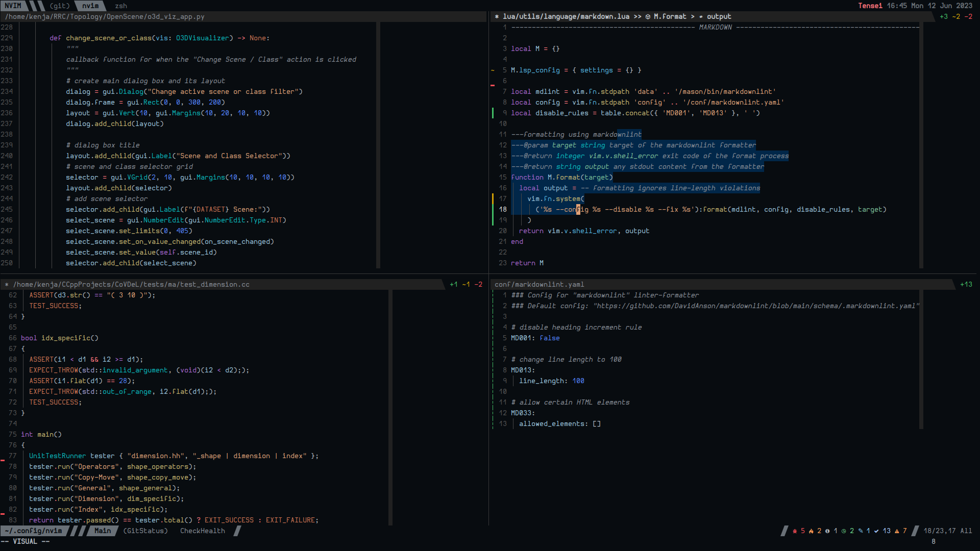Click the warning triangle status icon
The width and height of the screenshot is (980, 551).
click(x=897, y=531)
